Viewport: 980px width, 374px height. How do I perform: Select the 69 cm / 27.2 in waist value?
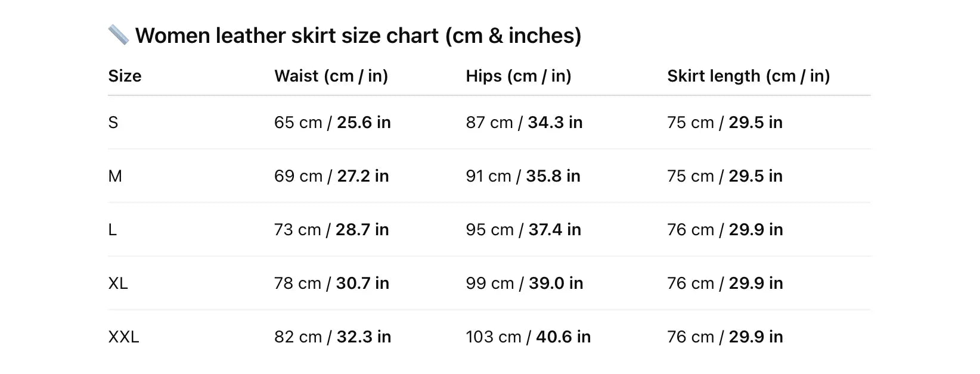[331, 176]
